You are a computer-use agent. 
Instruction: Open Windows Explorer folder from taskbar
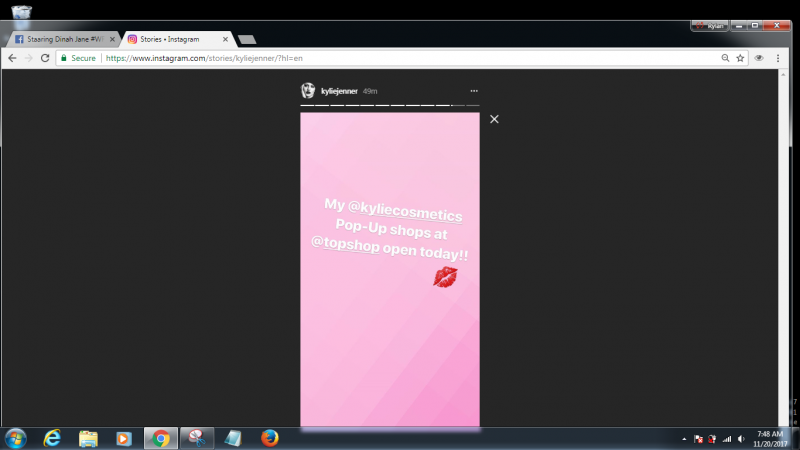(x=88, y=438)
